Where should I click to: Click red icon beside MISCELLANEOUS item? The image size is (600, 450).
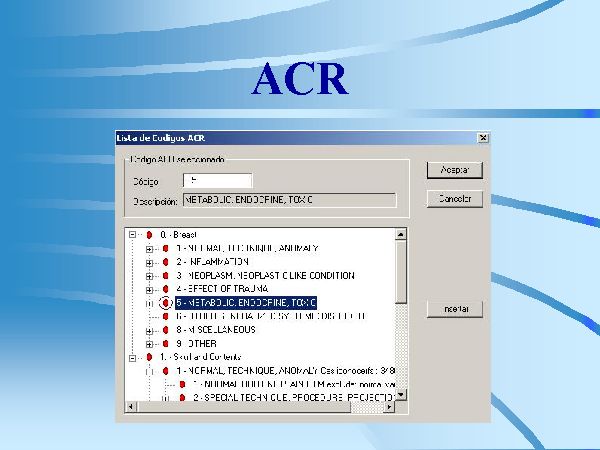166,329
